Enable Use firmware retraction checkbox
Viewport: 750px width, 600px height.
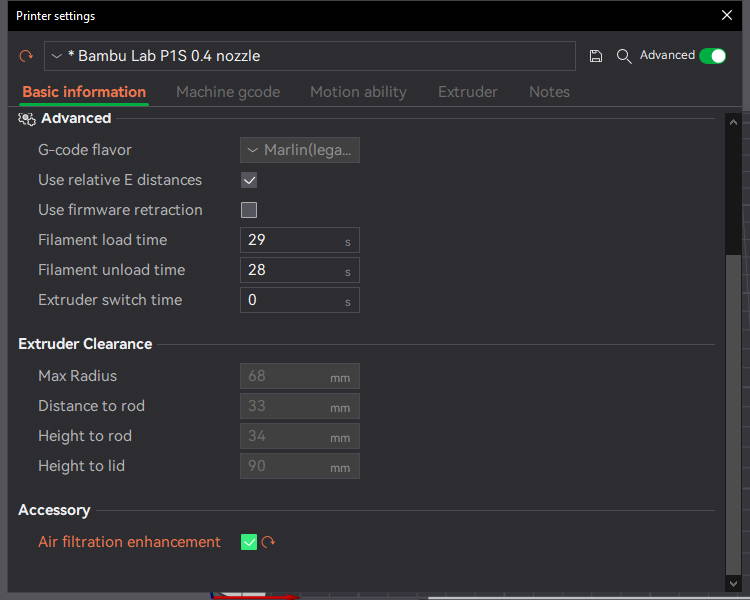click(249, 210)
